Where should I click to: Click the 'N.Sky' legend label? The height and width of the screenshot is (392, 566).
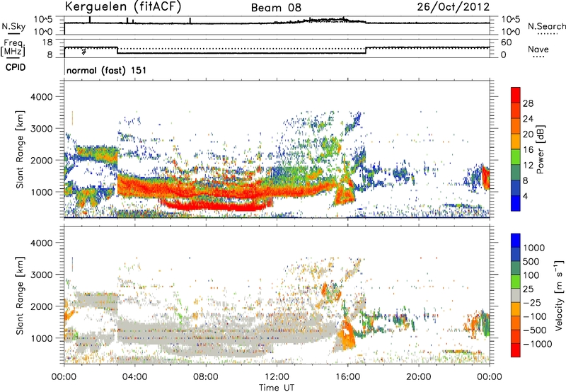pyautogui.click(x=13, y=26)
